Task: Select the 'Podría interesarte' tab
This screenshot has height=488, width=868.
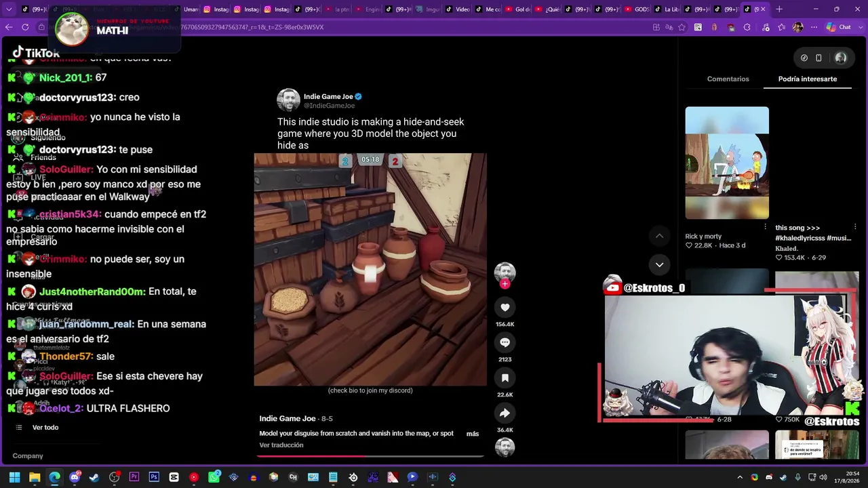Action: 808,79
